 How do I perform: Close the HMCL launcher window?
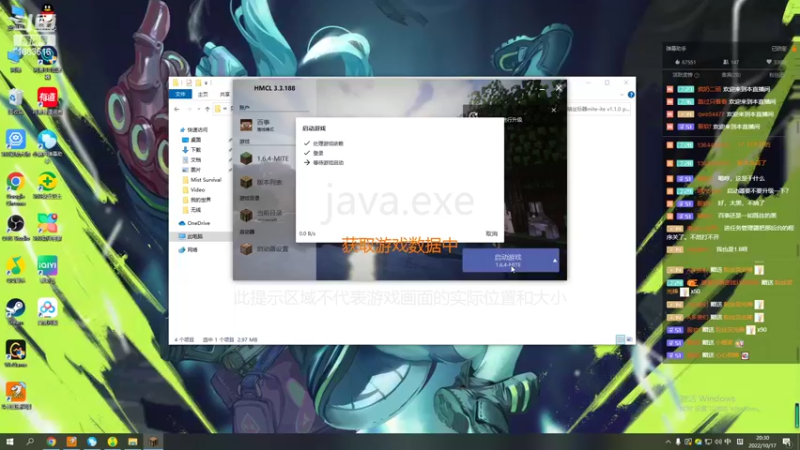pyautogui.click(x=559, y=88)
